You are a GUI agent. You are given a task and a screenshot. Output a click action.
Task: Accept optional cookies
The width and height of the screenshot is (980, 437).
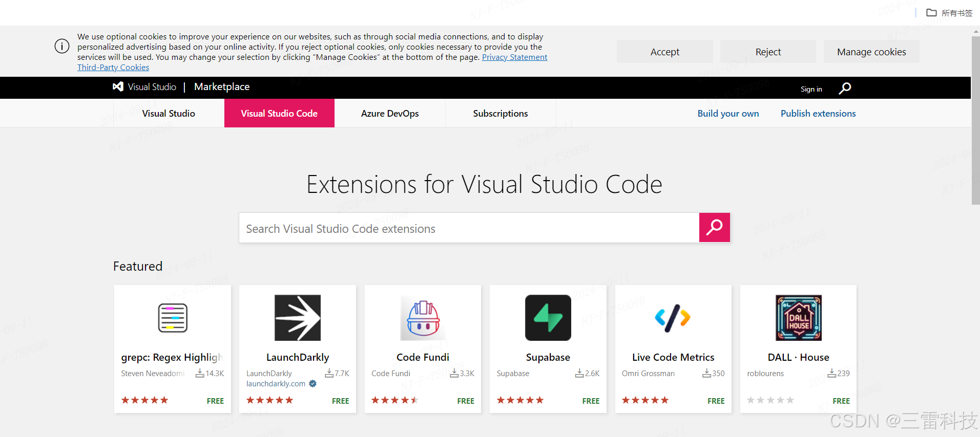(x=664, y=52)
